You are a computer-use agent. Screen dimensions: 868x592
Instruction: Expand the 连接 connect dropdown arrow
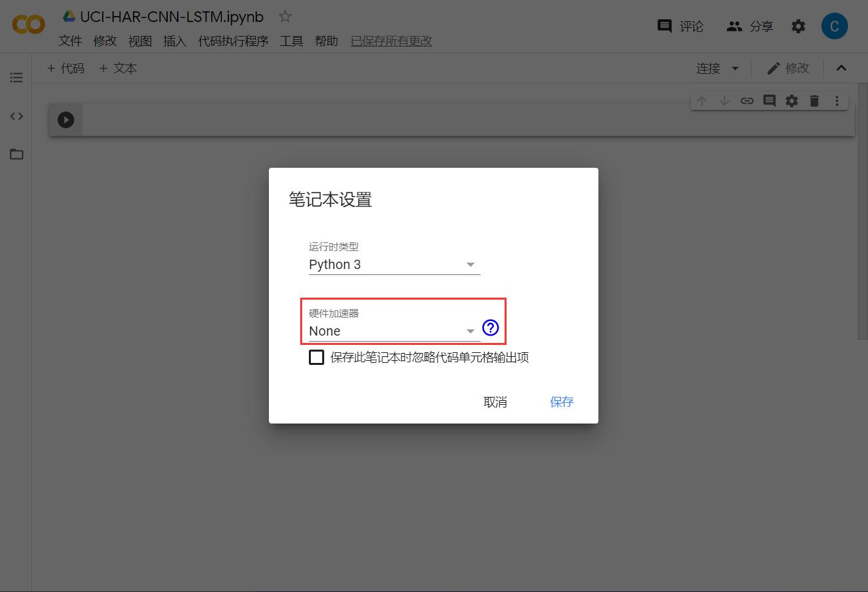click(735, 68)
